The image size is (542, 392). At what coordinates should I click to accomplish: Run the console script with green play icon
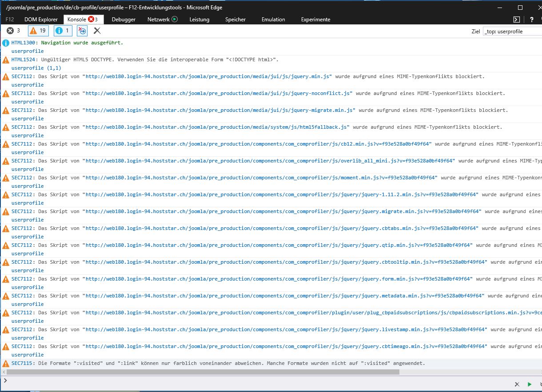pos(530,384)
